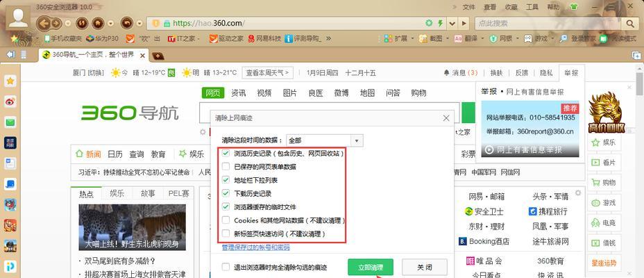The image size is (644, 278).
Task: Expand dropdown arrow next to undo button
Action: [140, 24]
